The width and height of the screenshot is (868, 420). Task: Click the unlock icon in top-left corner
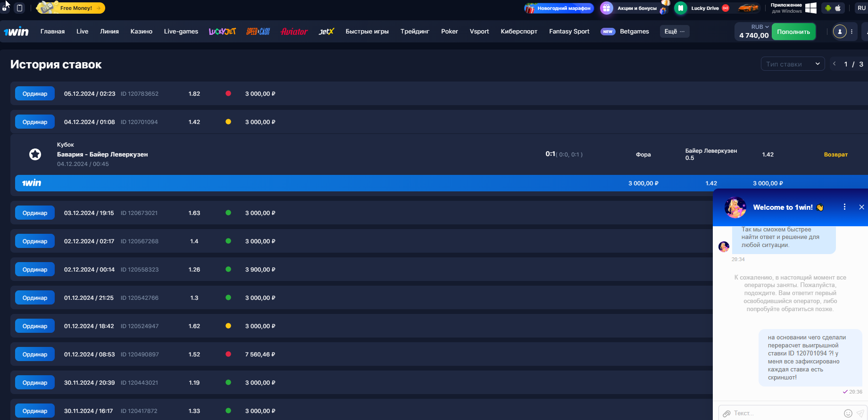5,8
